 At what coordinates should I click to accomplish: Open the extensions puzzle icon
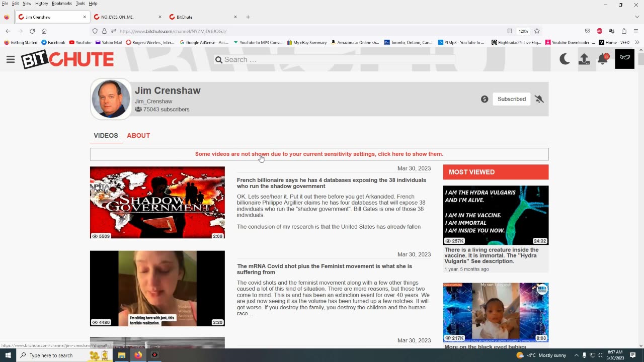tap(624, 31)
